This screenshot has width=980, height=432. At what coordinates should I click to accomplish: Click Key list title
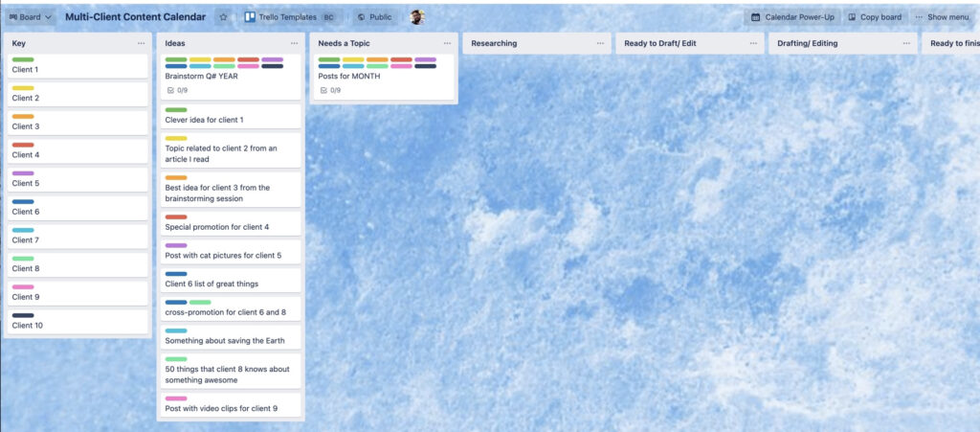[19, 43]
